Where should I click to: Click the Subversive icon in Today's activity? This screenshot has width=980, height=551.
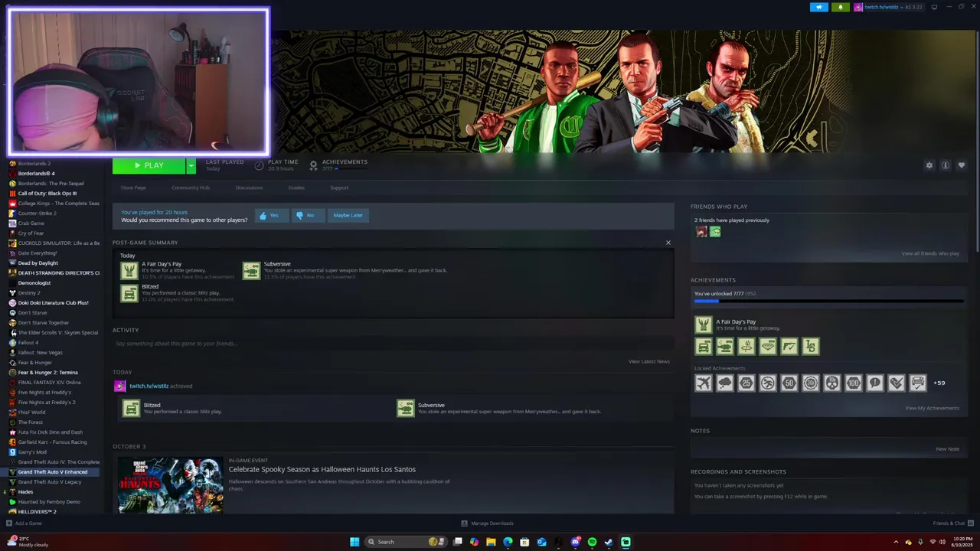pos(406,409)
